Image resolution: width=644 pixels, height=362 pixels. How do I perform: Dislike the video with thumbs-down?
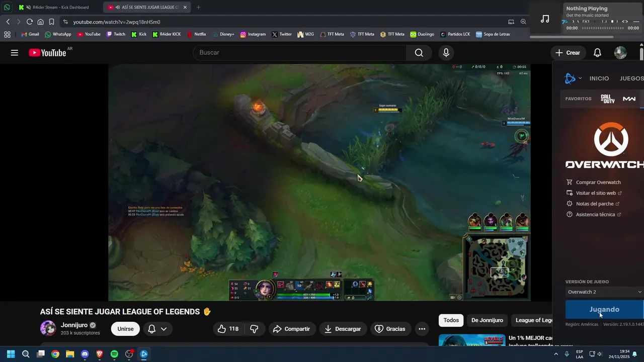tap(255, 329)
